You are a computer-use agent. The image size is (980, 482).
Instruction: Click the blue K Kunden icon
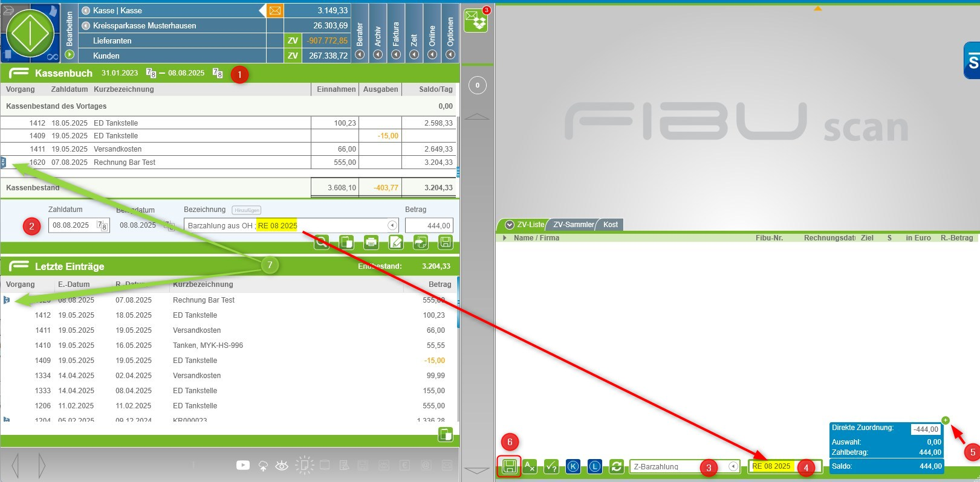coord(573,466)
